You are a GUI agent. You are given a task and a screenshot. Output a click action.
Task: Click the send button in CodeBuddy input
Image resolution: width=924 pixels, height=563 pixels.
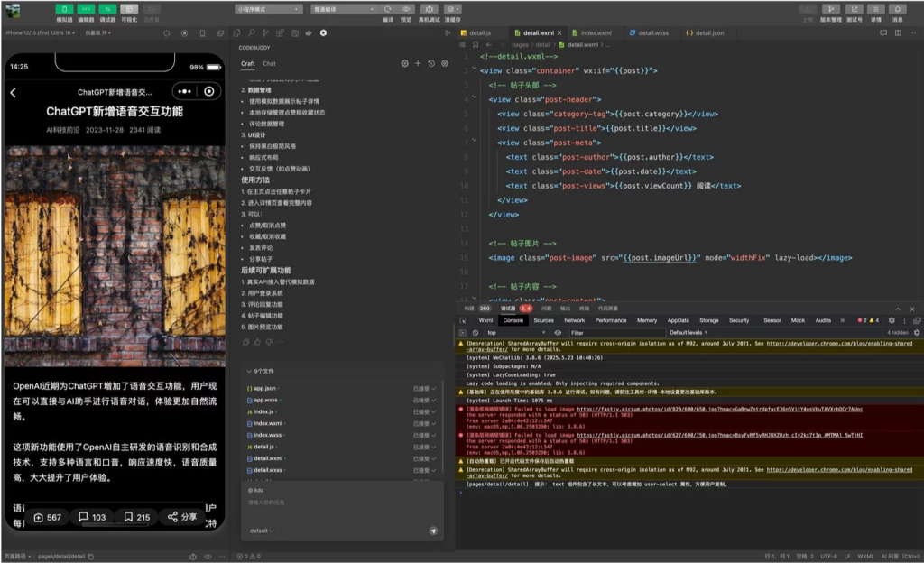[x=433, y=531]
